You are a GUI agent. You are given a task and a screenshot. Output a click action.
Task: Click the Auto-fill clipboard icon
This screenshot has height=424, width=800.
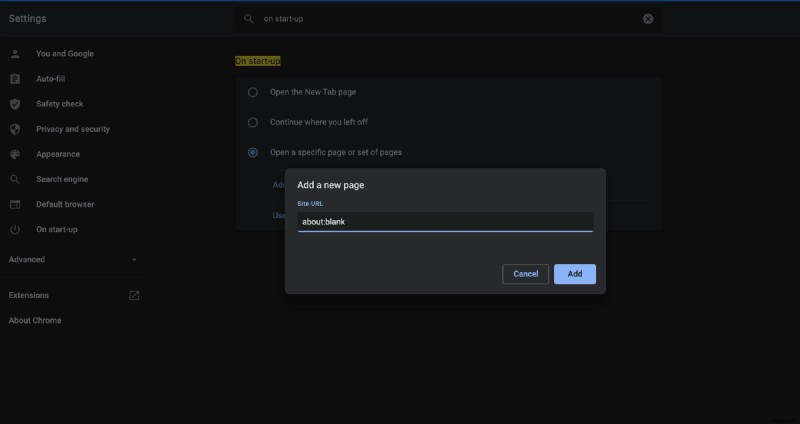(15, 79)
